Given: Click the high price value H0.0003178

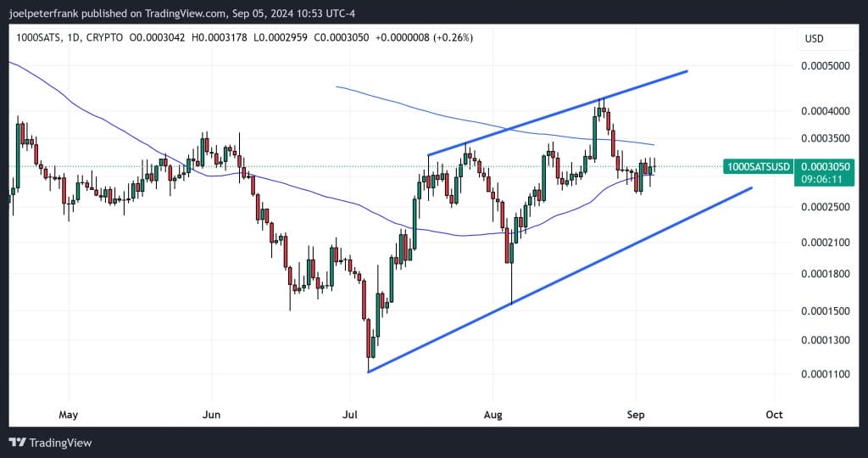Looking at the screenshot, I should click(224, 38).
